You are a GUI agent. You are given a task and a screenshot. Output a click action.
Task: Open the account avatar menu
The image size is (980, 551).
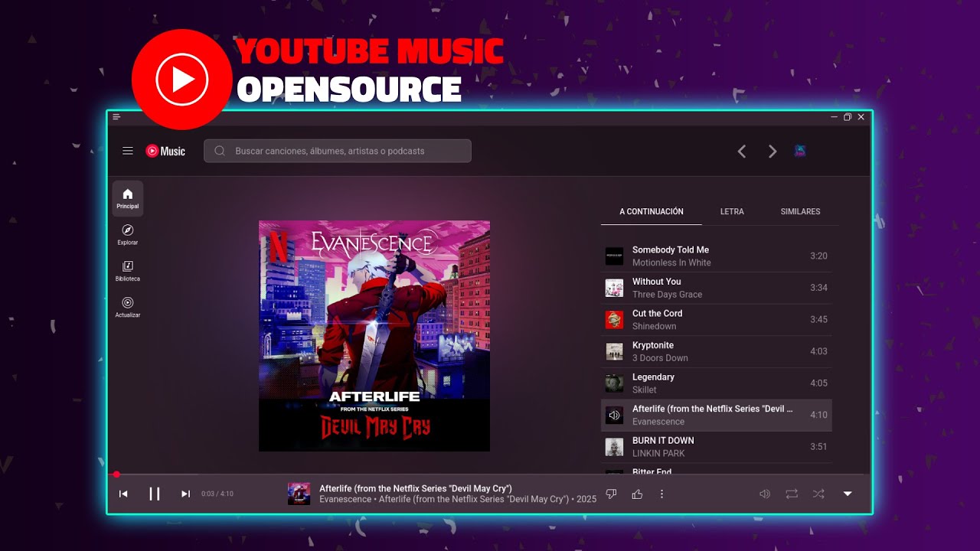pyautogui.click(x=800, y=151)
